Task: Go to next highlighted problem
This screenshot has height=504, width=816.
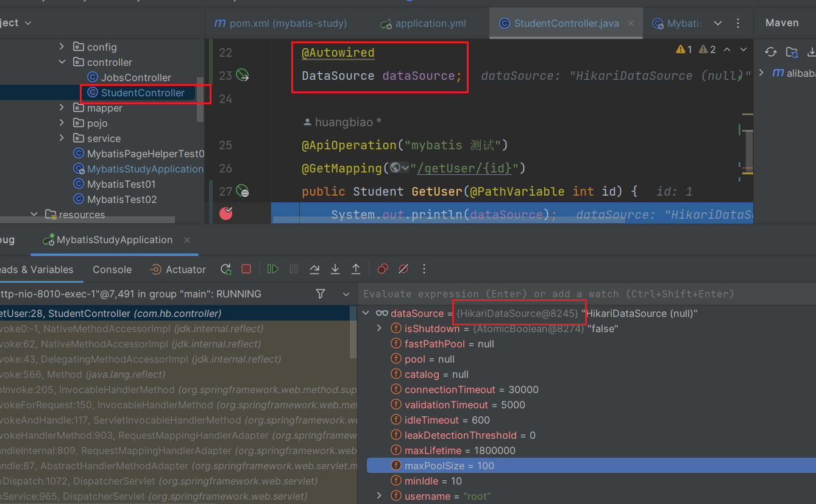Action: (743, 49)
